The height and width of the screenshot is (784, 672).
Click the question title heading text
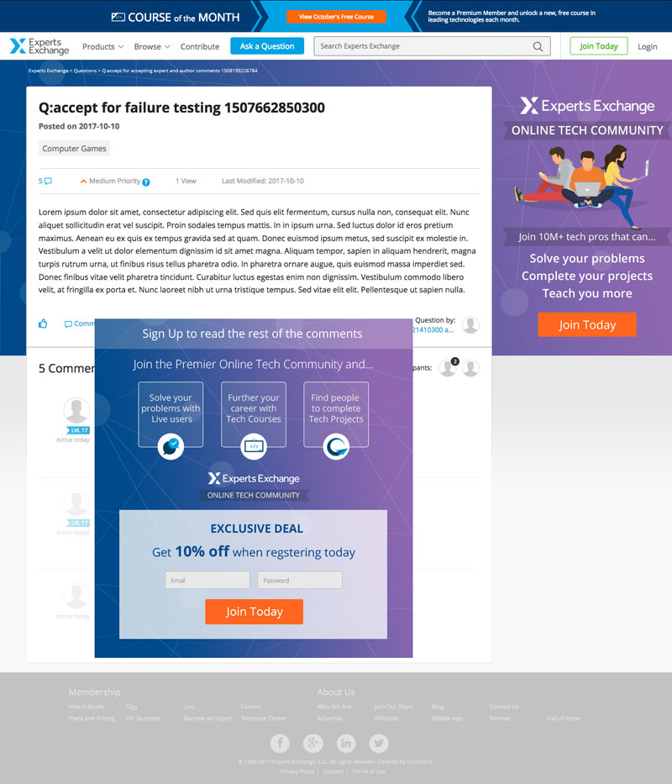click(x=181, y=108)
